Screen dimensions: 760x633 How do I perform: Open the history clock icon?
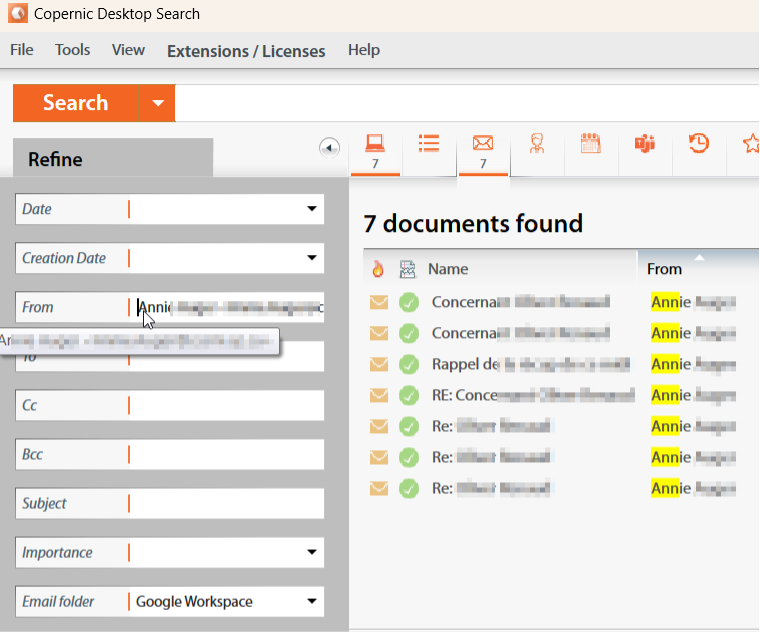(698, 145)
